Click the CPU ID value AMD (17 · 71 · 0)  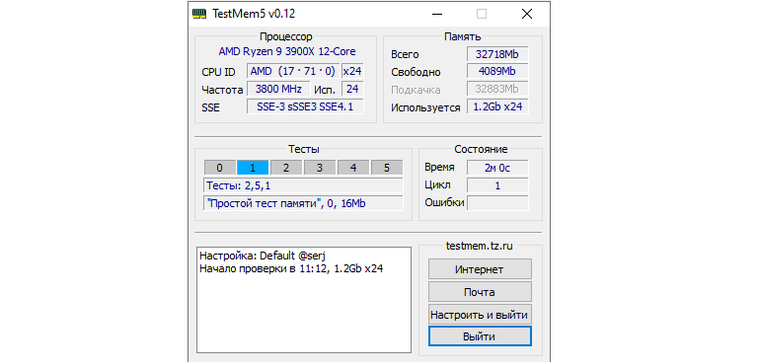coord(293,71)
